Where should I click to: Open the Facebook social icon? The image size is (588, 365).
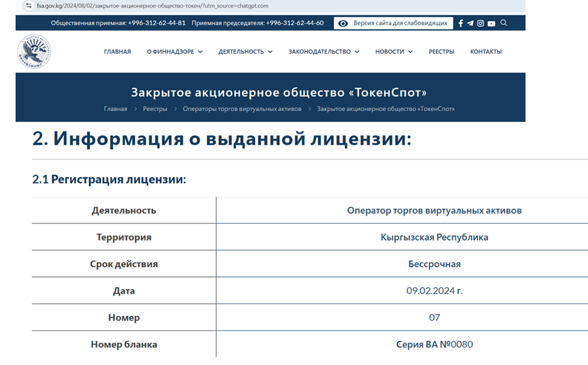click(x=460, y=23)
